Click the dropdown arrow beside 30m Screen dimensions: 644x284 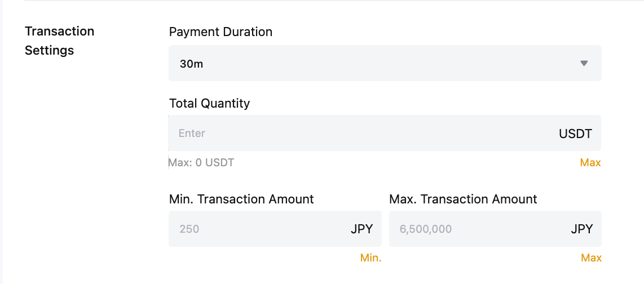(584, 63)
